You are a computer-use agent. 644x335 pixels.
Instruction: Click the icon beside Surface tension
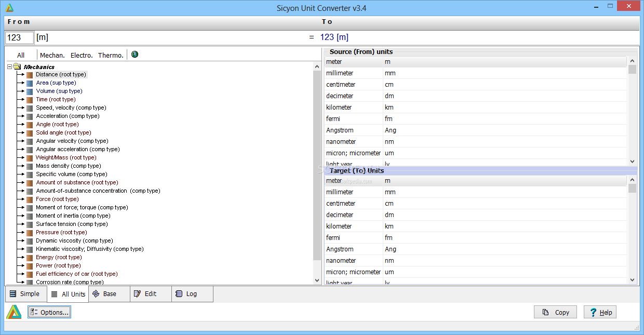tap(30, 224)
